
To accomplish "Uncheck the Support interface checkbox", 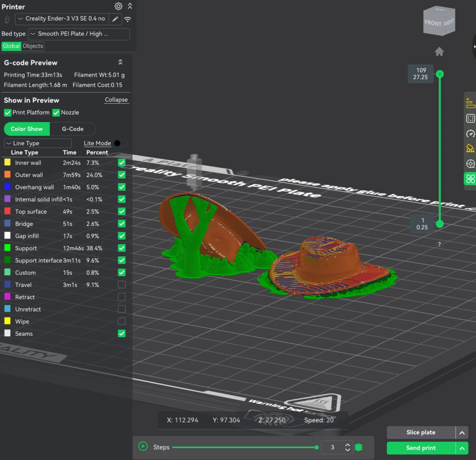I will [x=122, y=261].
